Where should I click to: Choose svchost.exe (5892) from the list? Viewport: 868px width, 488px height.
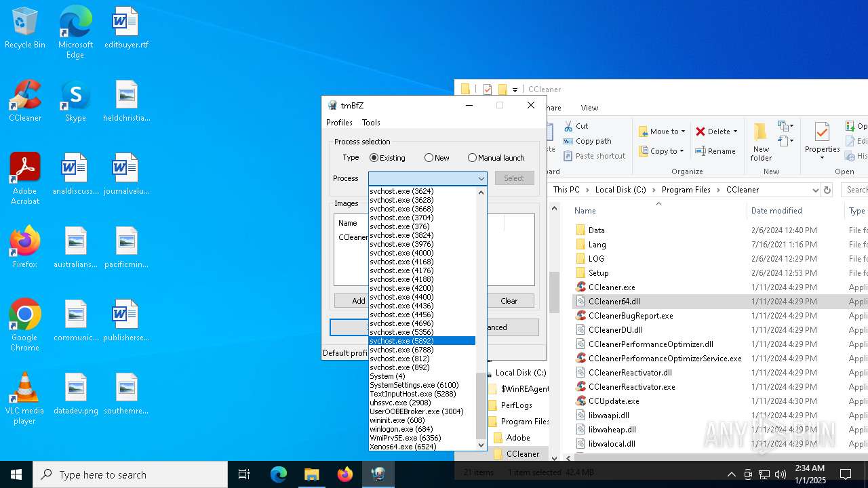(x=422, y=341)
